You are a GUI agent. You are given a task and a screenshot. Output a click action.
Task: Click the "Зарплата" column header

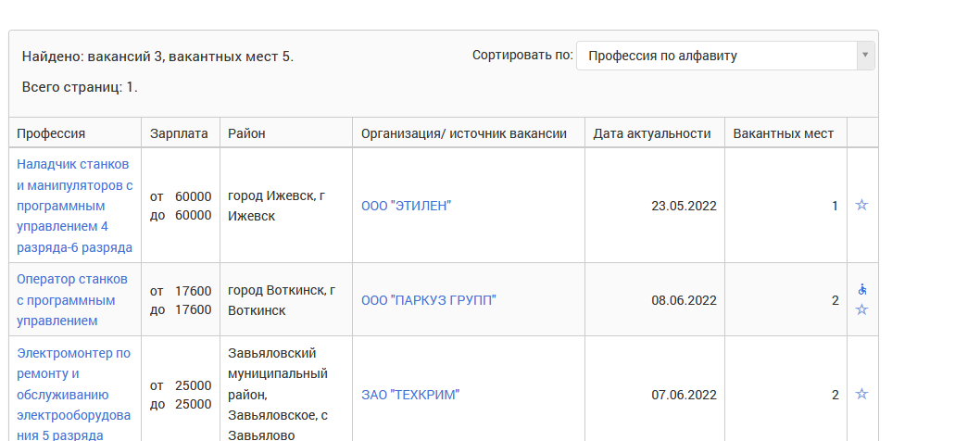tap(179, 133)
